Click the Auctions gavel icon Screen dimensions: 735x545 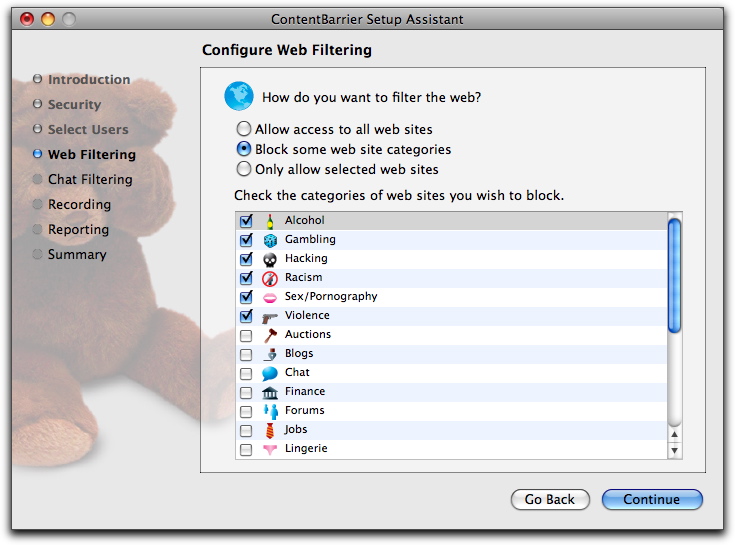pos(270,335)
